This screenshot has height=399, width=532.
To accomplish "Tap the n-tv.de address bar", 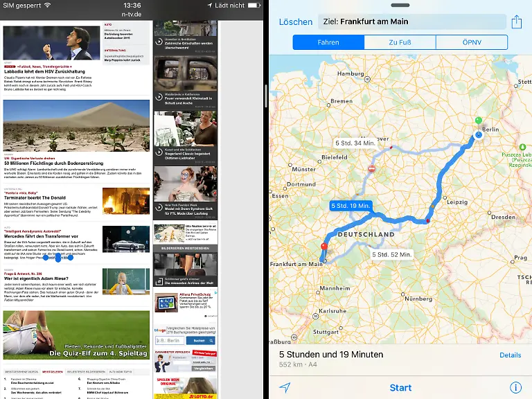I will point(132,13).
